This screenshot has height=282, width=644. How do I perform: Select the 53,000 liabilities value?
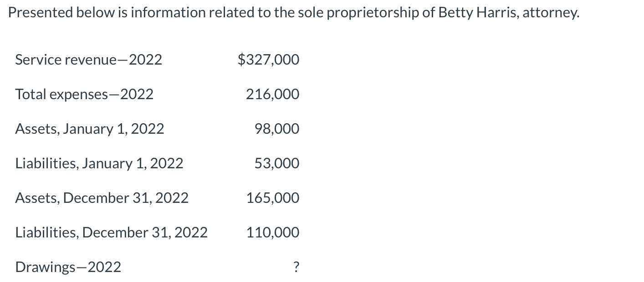pyautogui.click(x=277, y=163)
